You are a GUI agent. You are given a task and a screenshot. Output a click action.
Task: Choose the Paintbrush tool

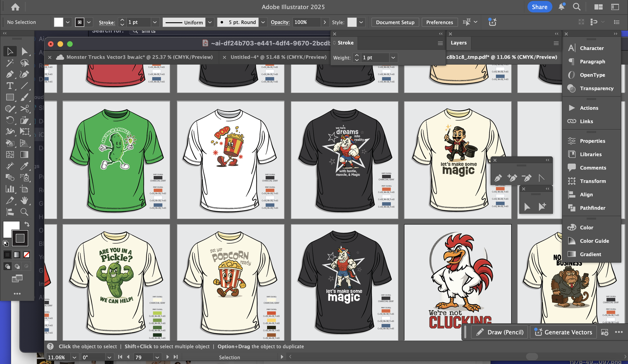pos(24,97)
